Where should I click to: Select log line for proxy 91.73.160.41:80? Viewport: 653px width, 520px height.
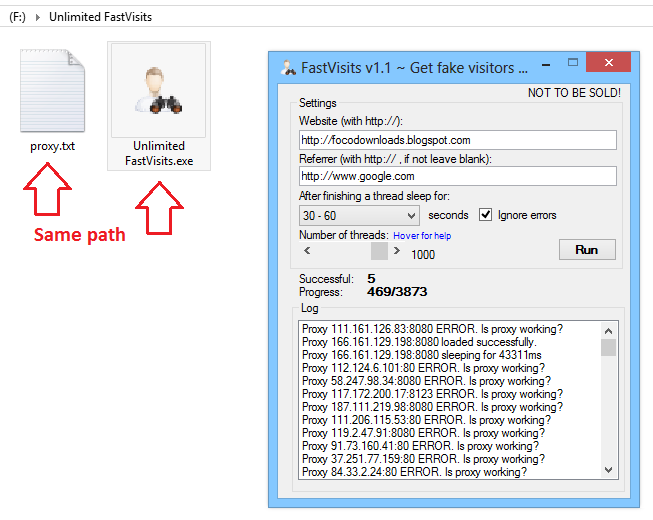[x=420, y=446]
